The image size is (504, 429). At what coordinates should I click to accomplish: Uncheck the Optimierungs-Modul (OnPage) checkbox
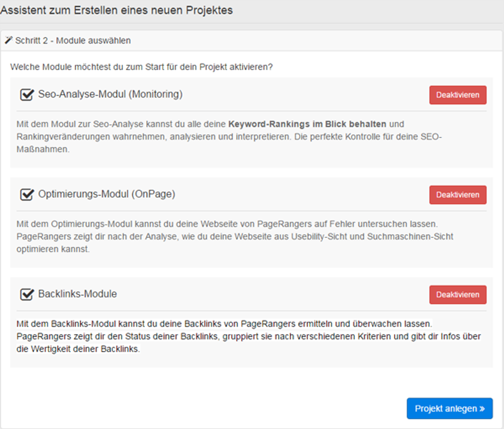[27, 194]
